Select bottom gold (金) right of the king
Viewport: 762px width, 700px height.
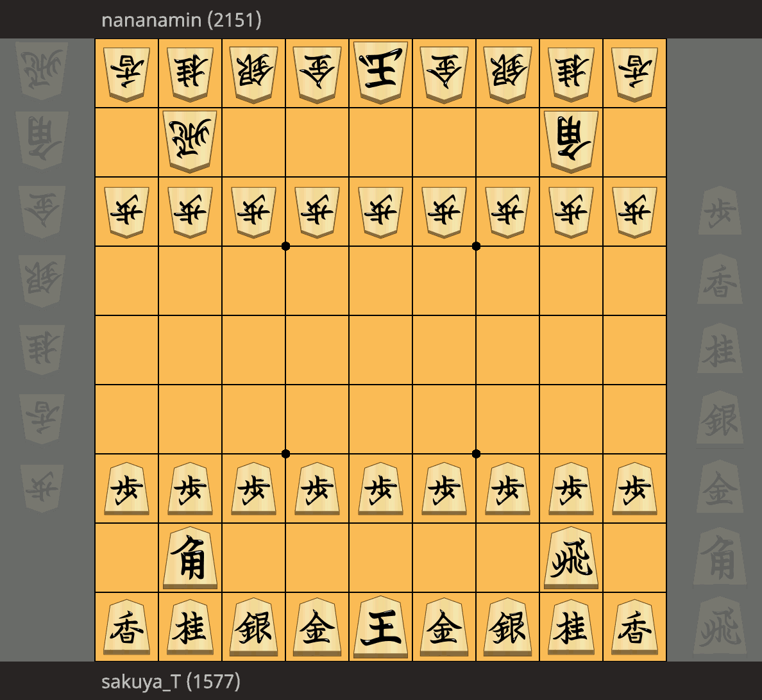coord(444,627)
